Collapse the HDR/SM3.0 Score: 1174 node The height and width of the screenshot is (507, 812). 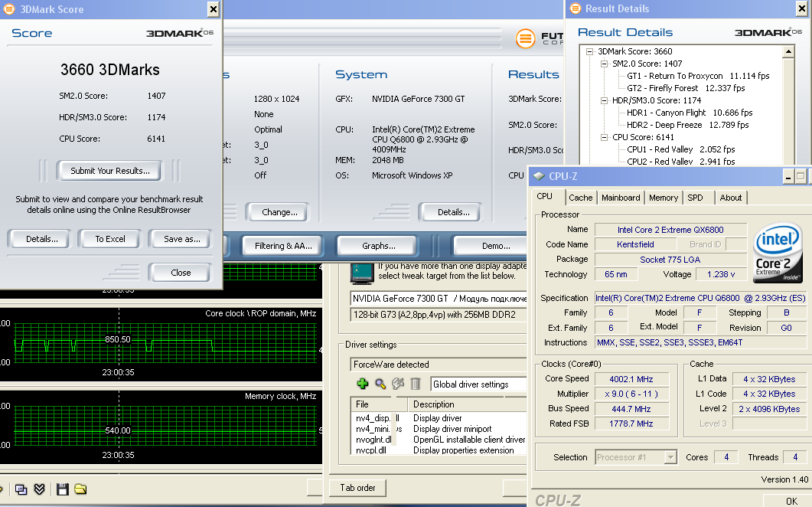click(x=604, y=100)
